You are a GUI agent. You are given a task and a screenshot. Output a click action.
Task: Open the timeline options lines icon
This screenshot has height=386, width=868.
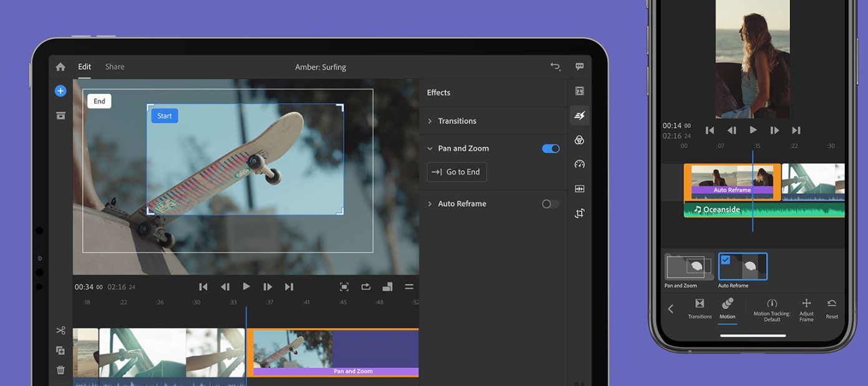tap(409, 287)
